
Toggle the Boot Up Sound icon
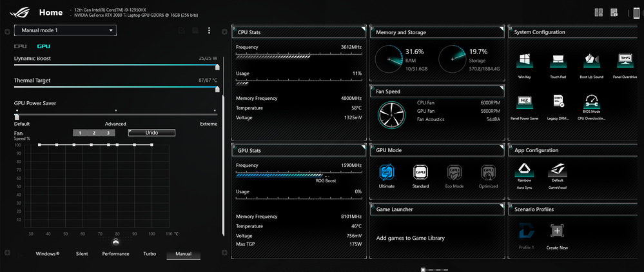click(x=592, y=61)
